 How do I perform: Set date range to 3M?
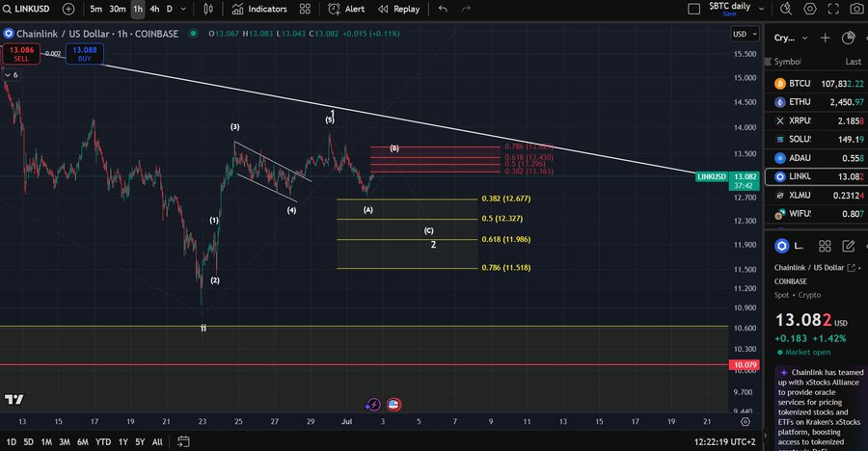[x=65, y=441]
